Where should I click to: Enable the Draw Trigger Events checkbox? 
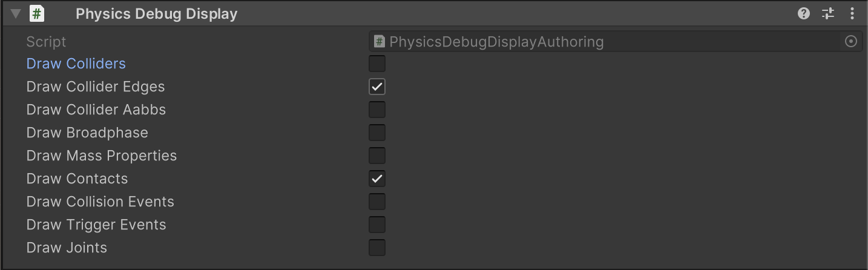pos(377,225)
